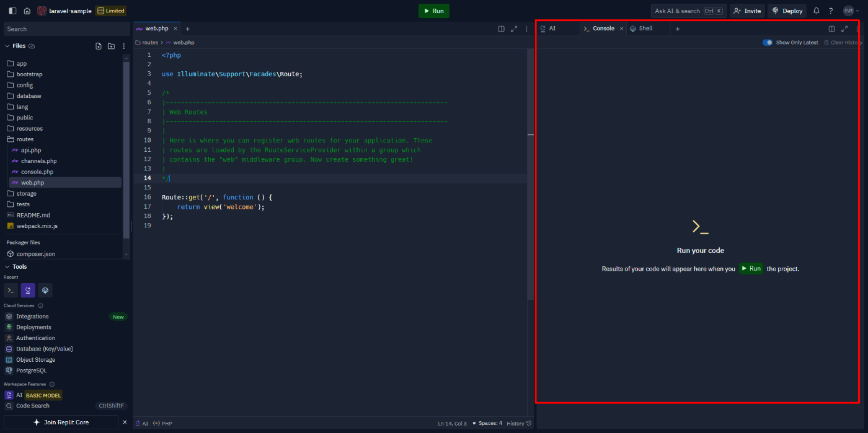Click the Limited badge

pyautogui.click(x=111, y=11)
